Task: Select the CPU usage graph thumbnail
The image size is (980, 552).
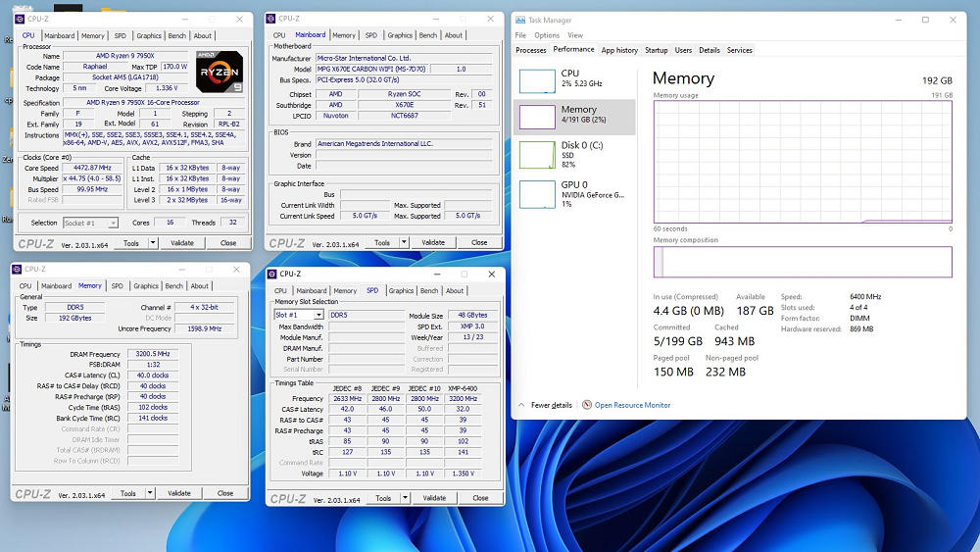Action: (x=537, y=80)
